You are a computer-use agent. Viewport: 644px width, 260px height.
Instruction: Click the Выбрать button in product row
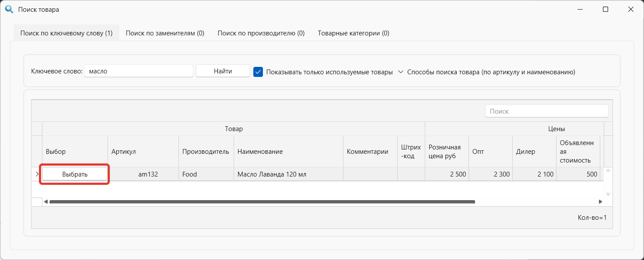[x=75, y=174]
